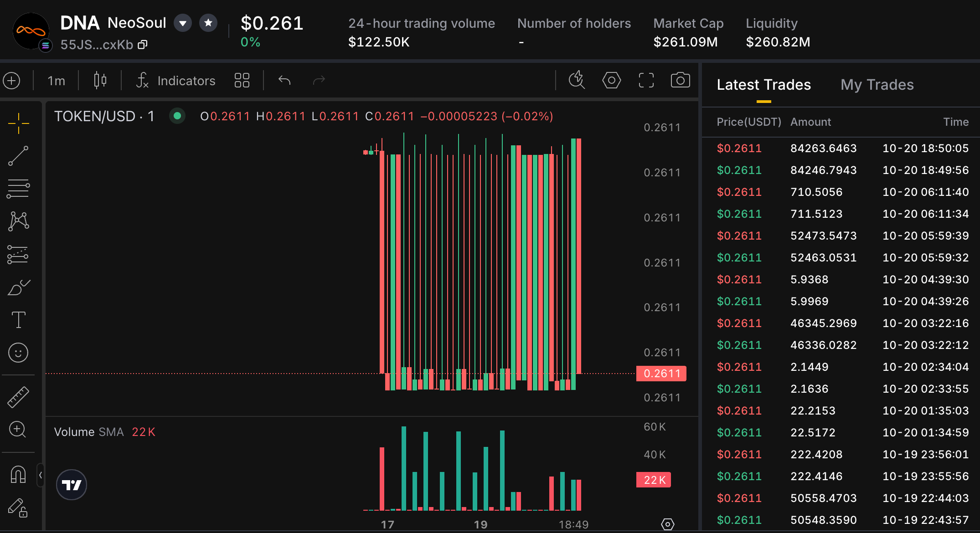The image size is (980, 533).
Task: Switch to the My Trades tab
Action: 877,85
